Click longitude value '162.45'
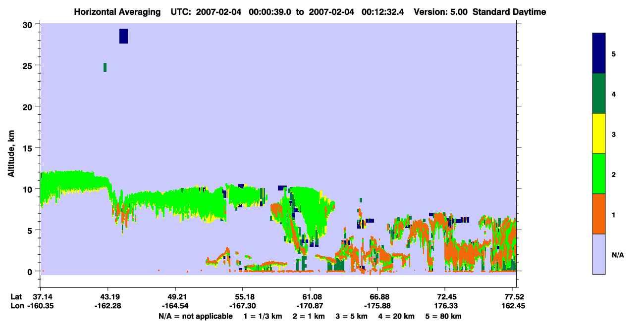The image size is (644, 330). [x=513, y=306]
